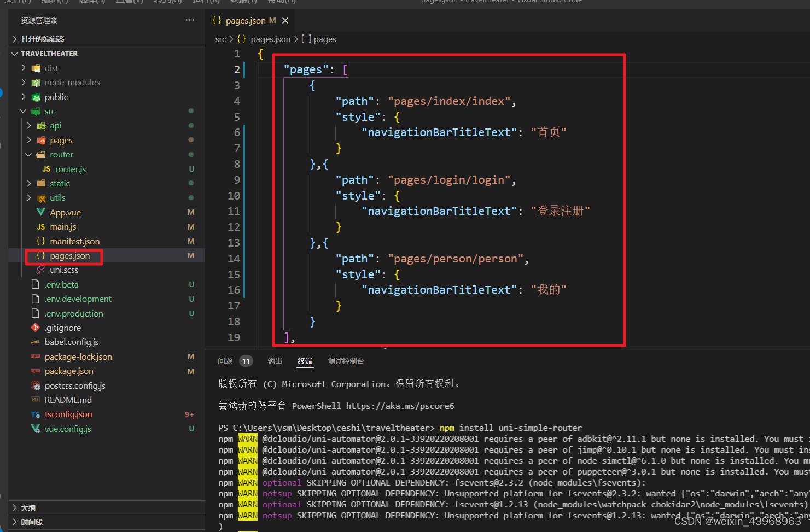Viewport: 810px width, 532px height.
Task: Click the markdown icon beside README.md
Action: click(x=36, y=400)
